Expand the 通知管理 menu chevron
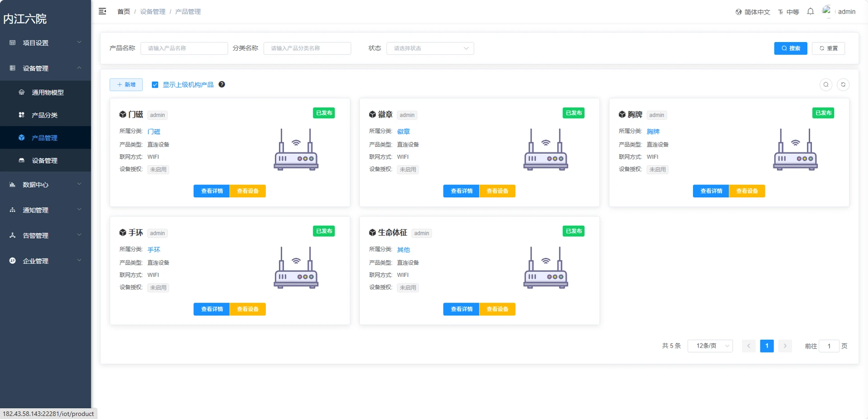This screenshot has width=868, height=419. (x=79, y=209)
